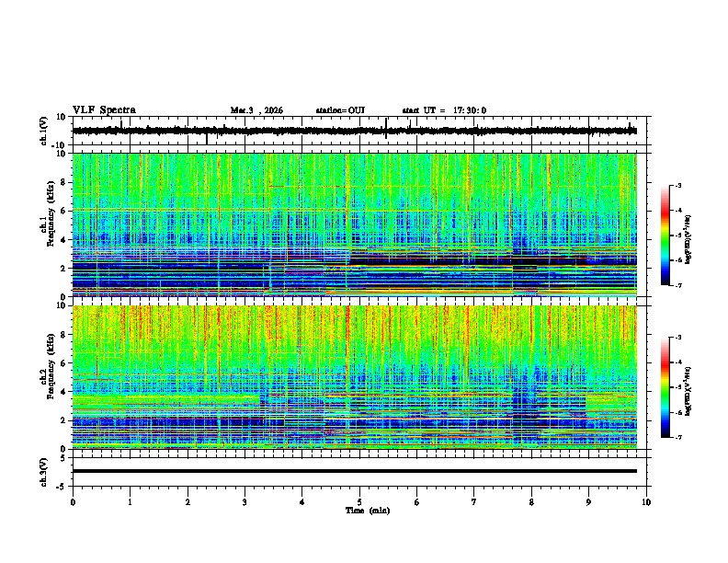
Task: Click the "4" kHz tick on ch.2 frequency axis
Action: pyautogui.click(x=63, y=392)
